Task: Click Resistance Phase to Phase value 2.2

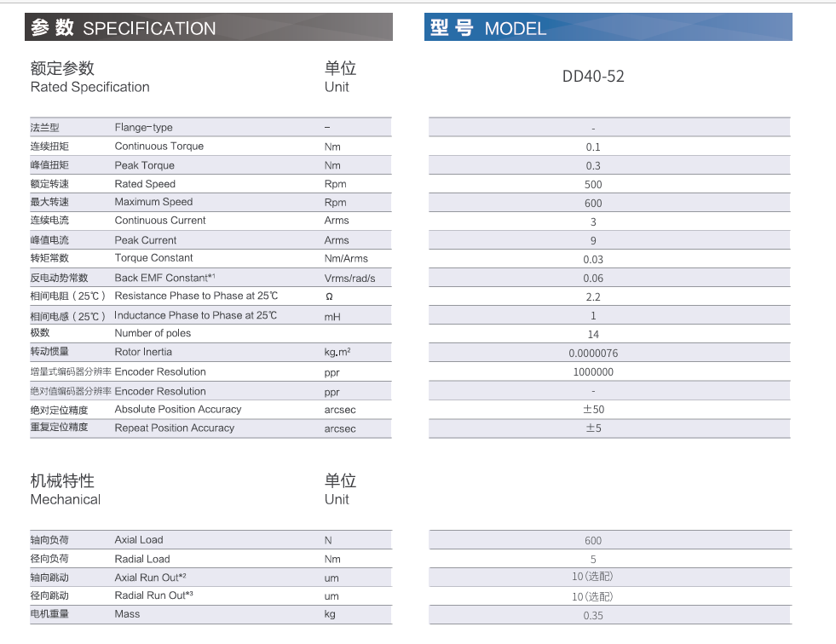Action: pos(593,297)
